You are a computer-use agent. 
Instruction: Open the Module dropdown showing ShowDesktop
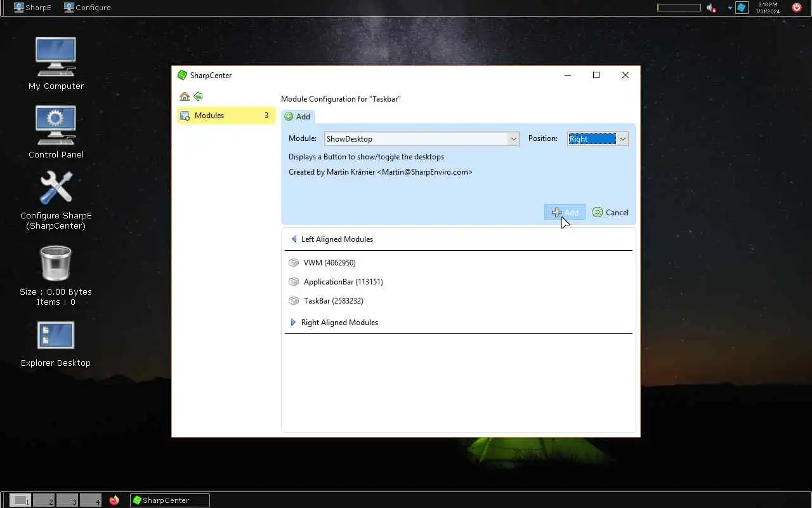pyautogui.click(x=422, y=138)
